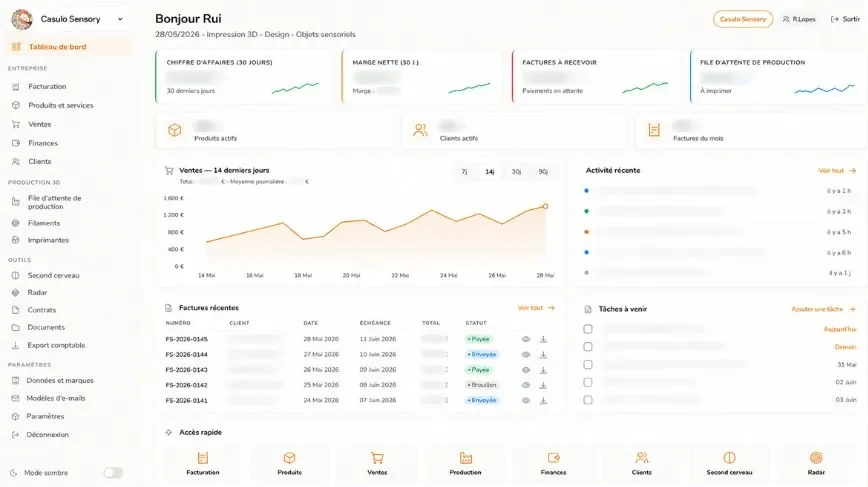Download invoice FS-2026-0141
Screen dimensions: 868x487
pos(543,401)
